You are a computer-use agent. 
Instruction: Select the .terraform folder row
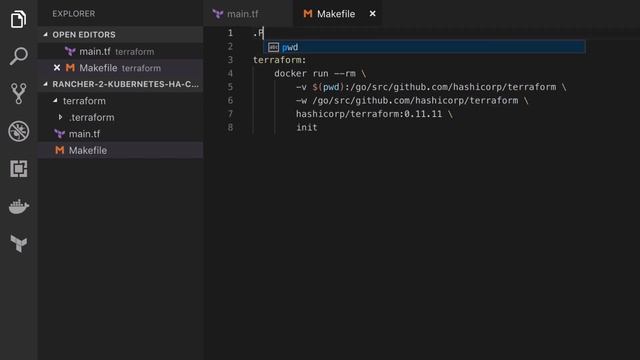(x=120, y=117)
